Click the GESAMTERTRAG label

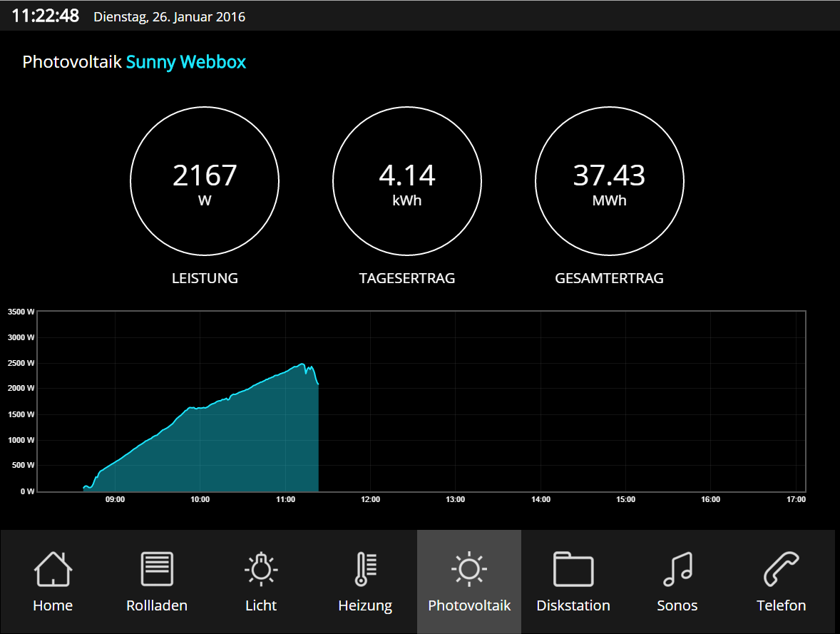[x=610, y=278]
